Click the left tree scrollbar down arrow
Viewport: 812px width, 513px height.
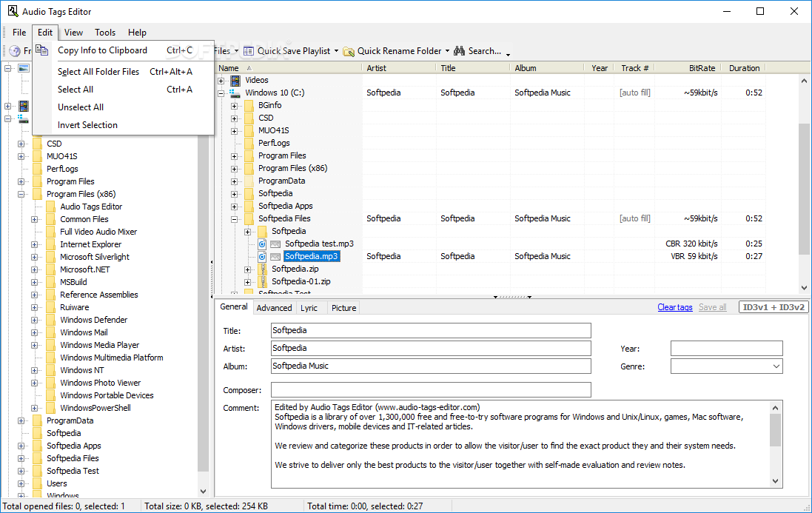pos(203,492)
